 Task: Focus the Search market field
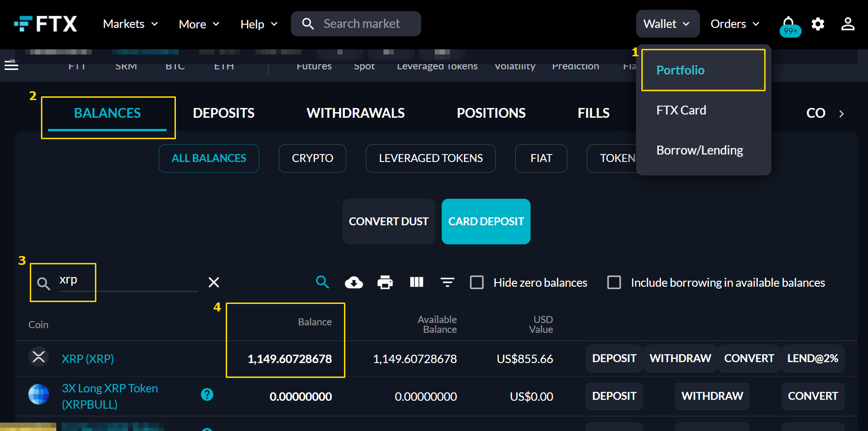pyautogui.click(x=356, y=24)
